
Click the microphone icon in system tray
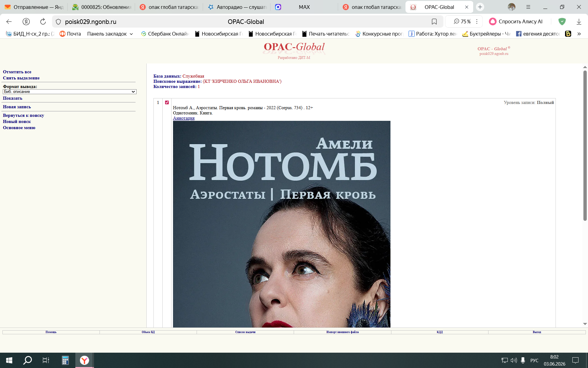pos(523,360)
